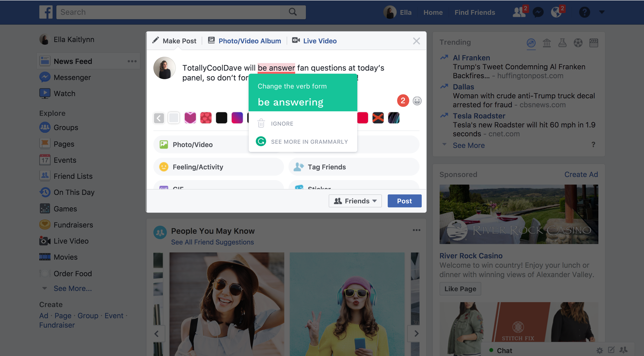Toggle the purple background color swatch

pyautogui.click(x=237, y=117)
